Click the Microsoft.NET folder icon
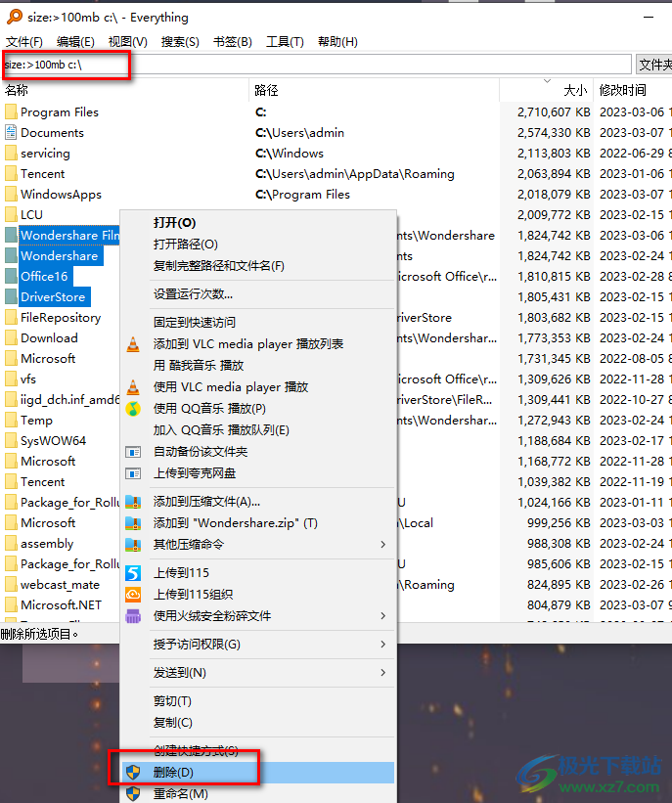Viewport: 672px width, 803px height. 11,604
